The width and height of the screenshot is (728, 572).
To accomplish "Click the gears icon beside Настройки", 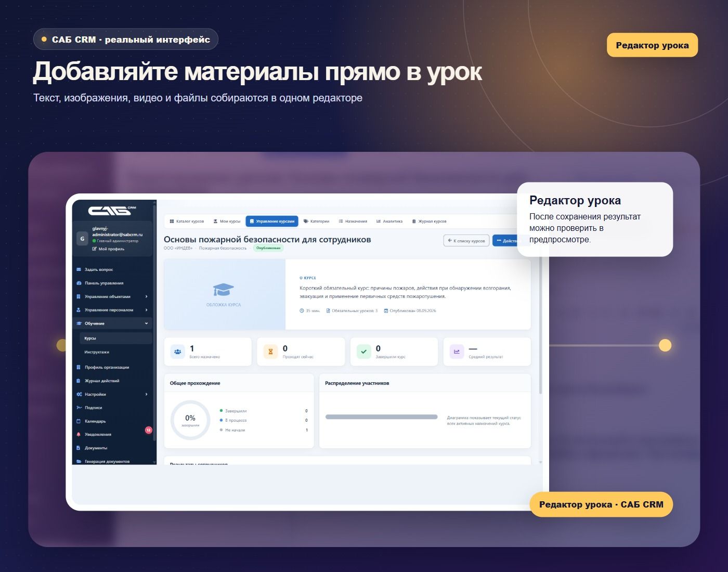I will point(79,394).
